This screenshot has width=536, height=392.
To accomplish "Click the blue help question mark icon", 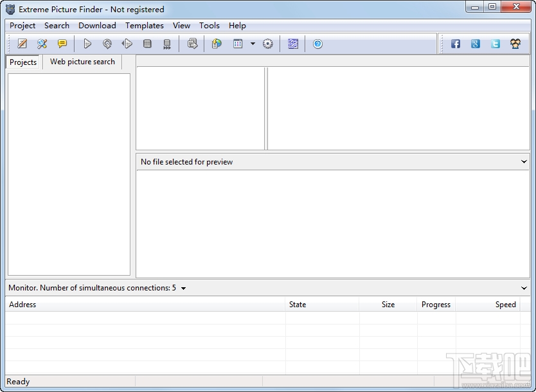I will (x=317, y=44).
